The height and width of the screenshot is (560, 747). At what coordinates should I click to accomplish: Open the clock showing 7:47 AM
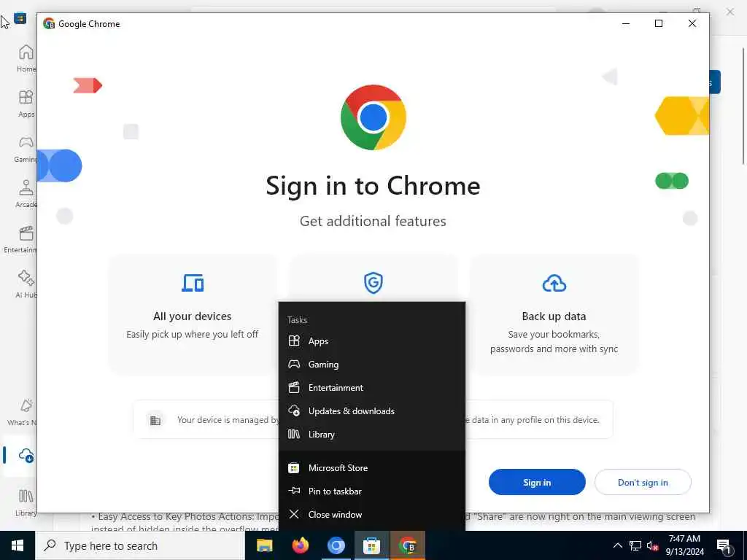tap(684, 545)
